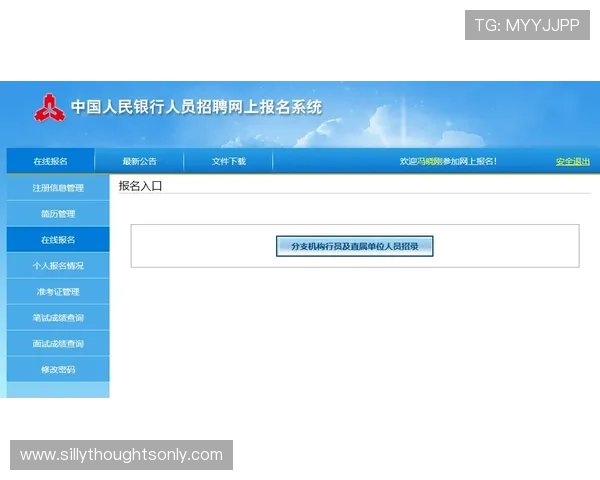The height and width of the screenshot is (480, 600).
Task: Open 个人报名情况 in the sidebar
Action: [58, 266]
